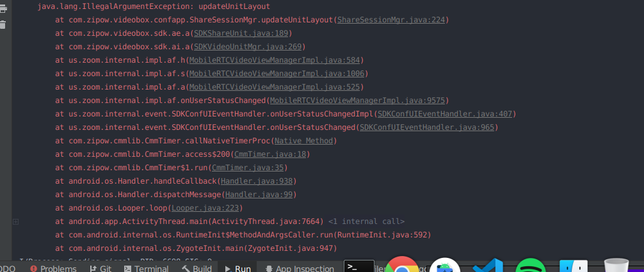Open link SDKConfUIEventHandler.java:407

(x=444, y=114)
